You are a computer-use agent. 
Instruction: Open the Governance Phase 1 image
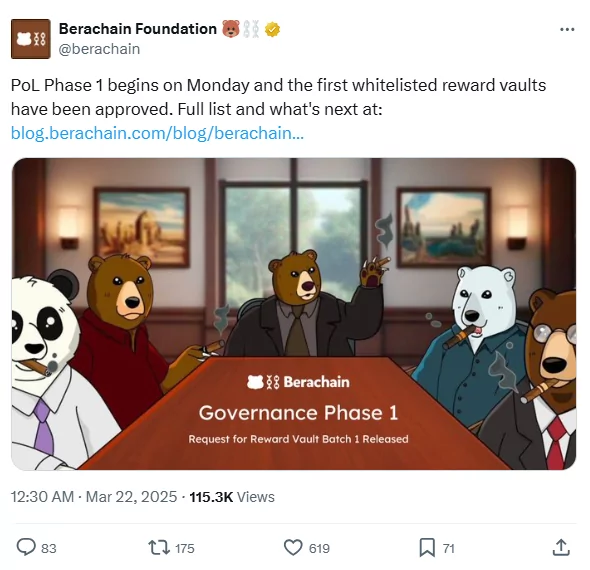(293, 314)
